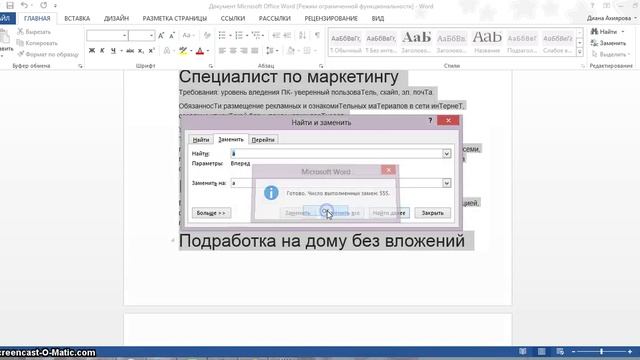
Task: Open the Диана account name menu
Action: (x=611, y=18)
